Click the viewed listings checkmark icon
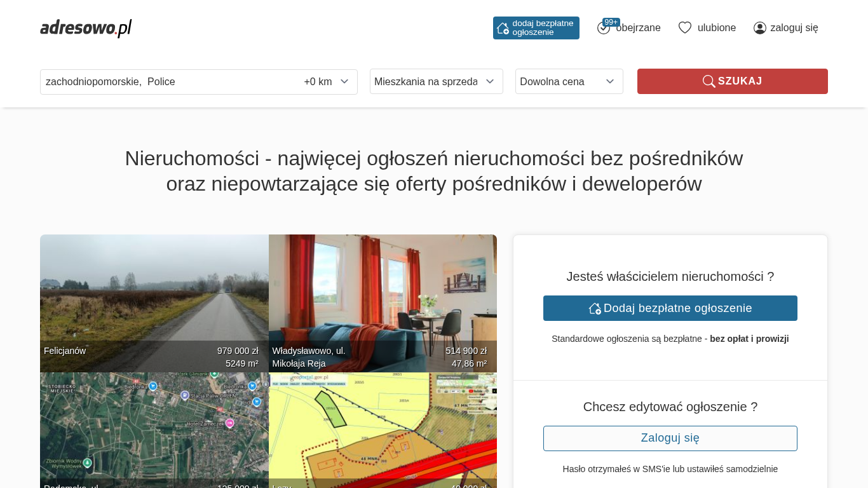Screen dimensions: 868x488 click(603, 29)
